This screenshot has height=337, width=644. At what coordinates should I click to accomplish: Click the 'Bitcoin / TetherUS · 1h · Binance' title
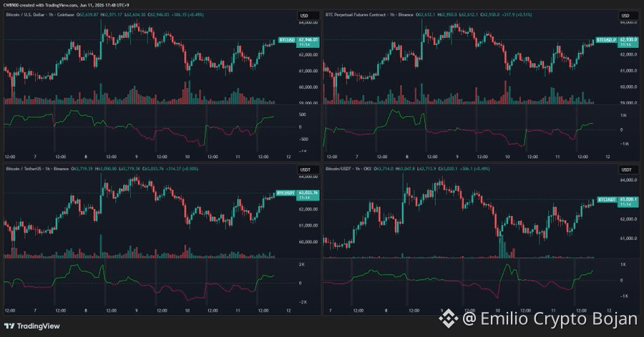click(37, 169)
